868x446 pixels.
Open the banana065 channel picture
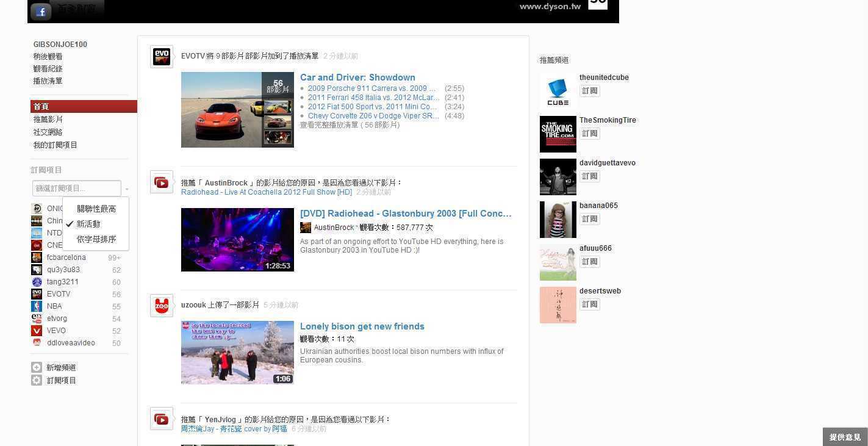pyautogui.click(x=558, y=220)
